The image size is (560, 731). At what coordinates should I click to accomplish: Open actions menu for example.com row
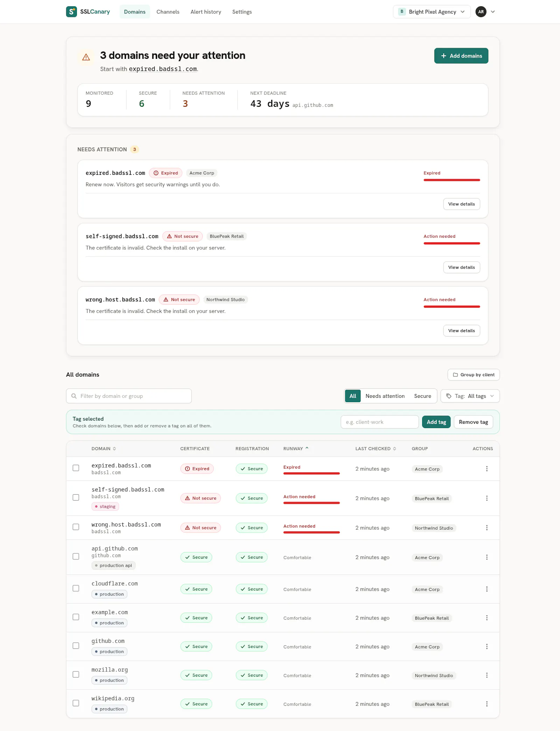[x=486, y=618]
